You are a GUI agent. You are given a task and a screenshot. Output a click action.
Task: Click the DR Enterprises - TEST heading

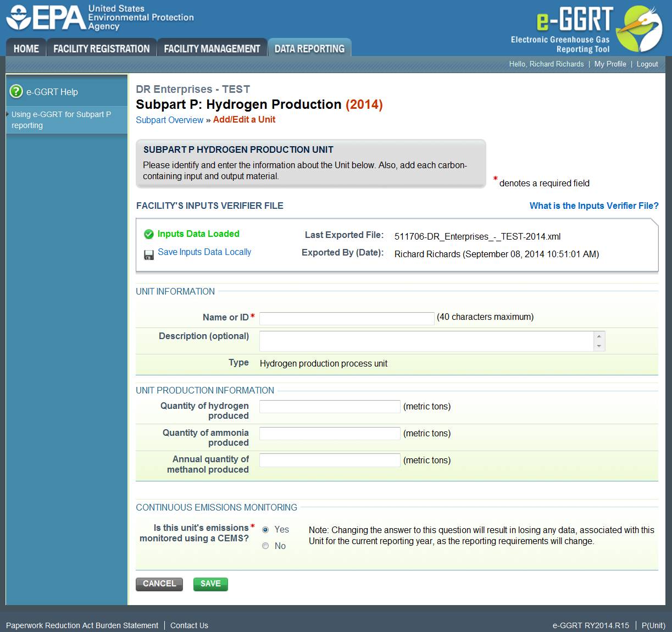(193, 89)
